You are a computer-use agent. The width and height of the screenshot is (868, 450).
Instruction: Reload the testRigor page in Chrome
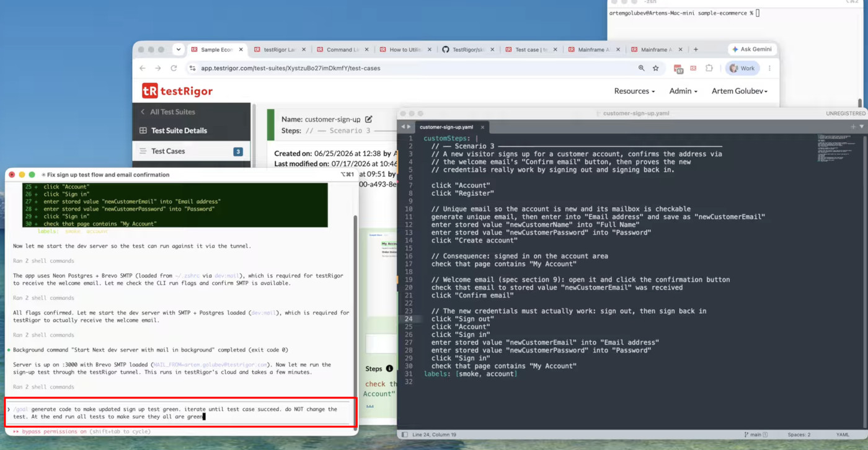(174, 68)
